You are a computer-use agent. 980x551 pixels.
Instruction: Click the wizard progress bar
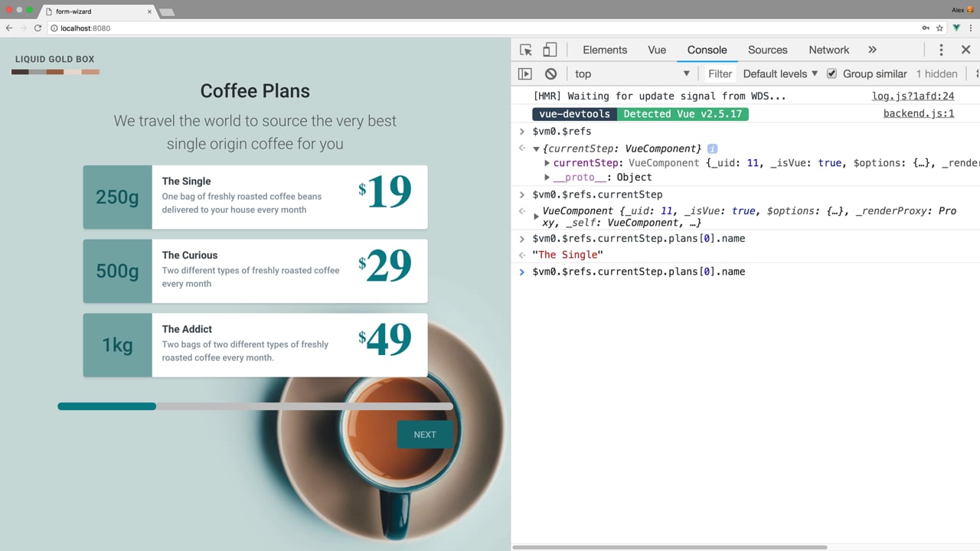256,406
